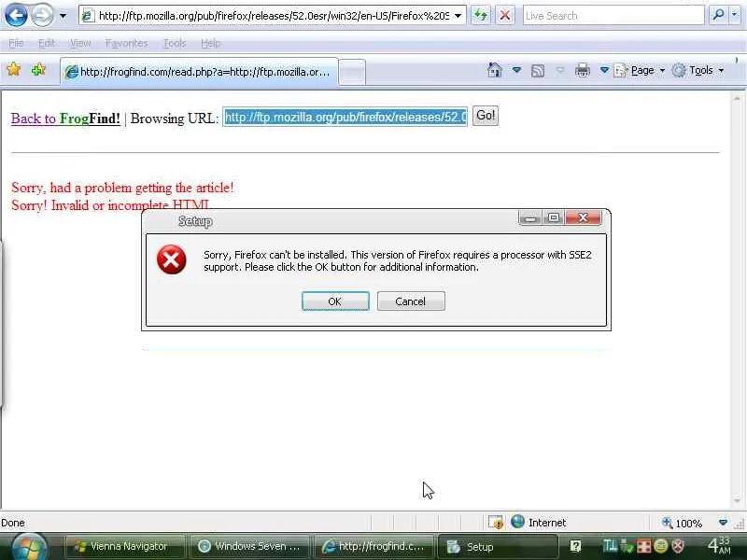Click OK in the Setup dialog
747x560 pixels.
tap(335, 301)
